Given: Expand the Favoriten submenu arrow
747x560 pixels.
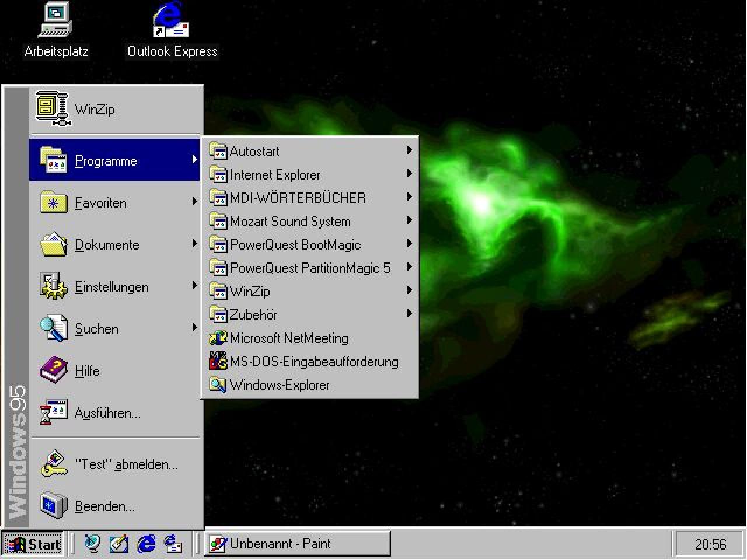Looking at the screenshot, I should 194,201.
